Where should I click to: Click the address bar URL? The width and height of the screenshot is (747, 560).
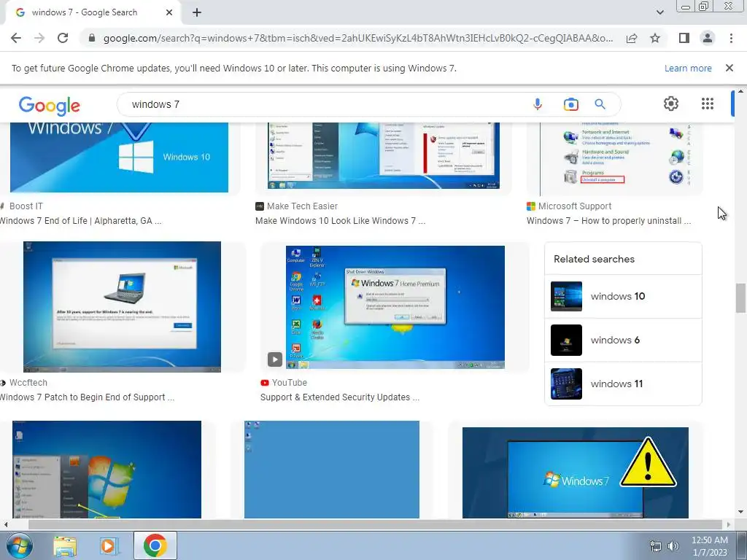(x=357, y=38)
